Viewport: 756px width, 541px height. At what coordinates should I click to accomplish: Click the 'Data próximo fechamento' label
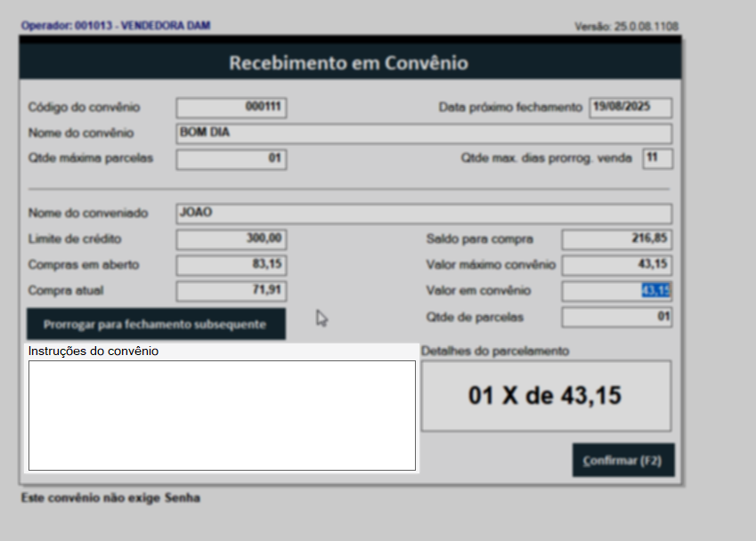click(510, 107)
